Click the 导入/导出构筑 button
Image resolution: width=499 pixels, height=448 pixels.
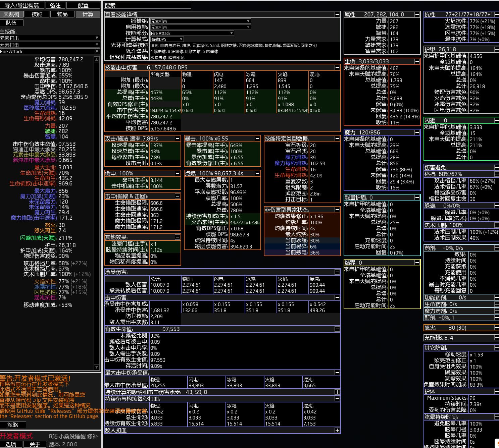[22, 5]
